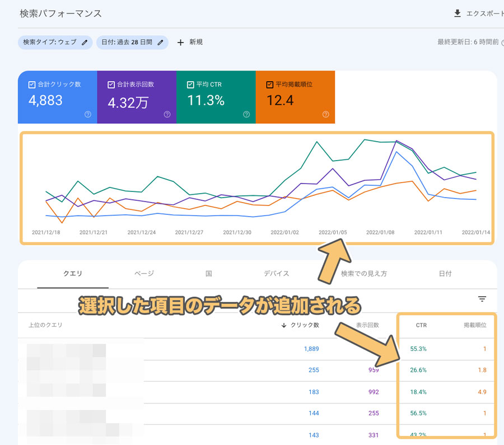Switch to the デバイス tab
This screenshot has height=445, width=504.
click(x=277, y=274)
